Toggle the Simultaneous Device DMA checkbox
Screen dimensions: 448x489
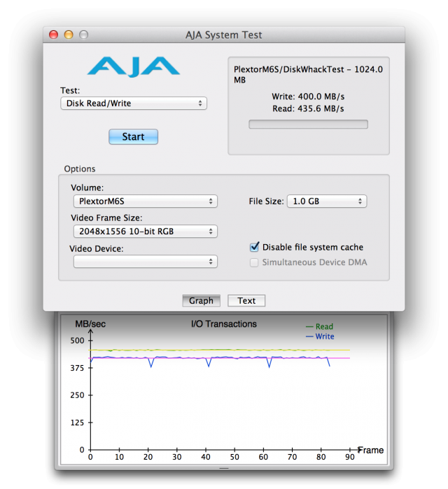click(254, 262)
